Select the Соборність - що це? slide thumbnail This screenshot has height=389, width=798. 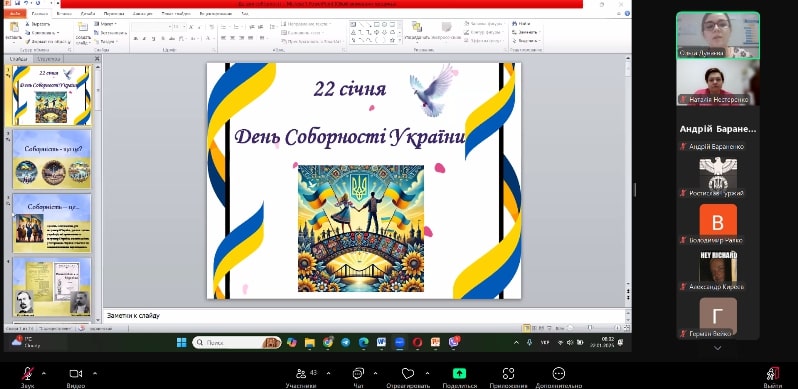click(x=52, y=159)
